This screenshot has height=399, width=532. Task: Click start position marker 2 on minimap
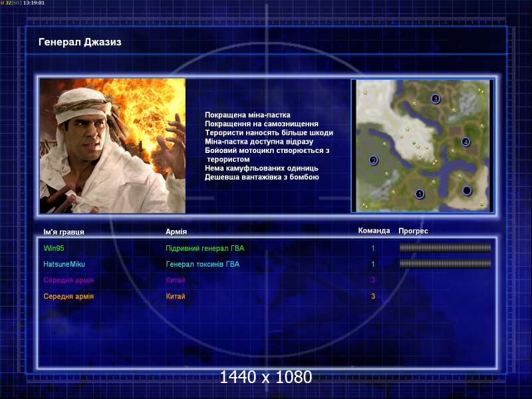coord(374,160)
